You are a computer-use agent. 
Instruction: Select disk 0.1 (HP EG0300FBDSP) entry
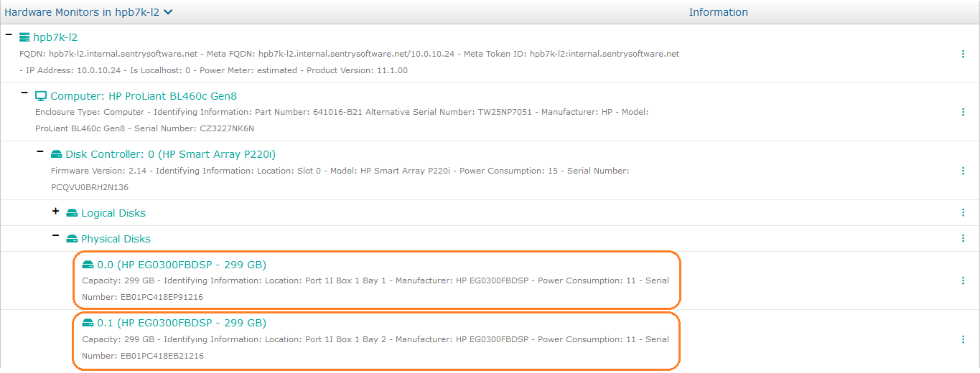pyautogui.click(x=182, y=324)
